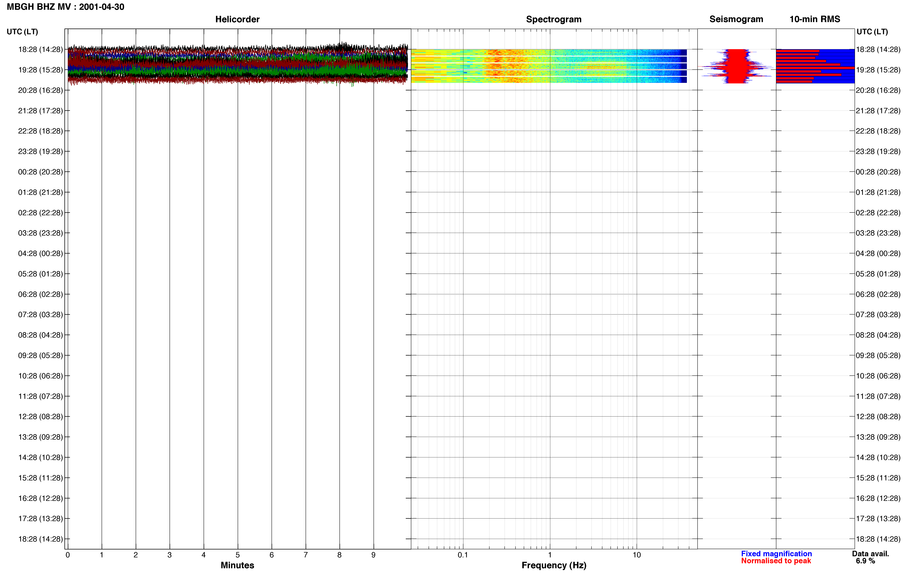Click the '6.9 %' data availability value
The height and width of the screenshot is (578, 924).
point(865,561)
